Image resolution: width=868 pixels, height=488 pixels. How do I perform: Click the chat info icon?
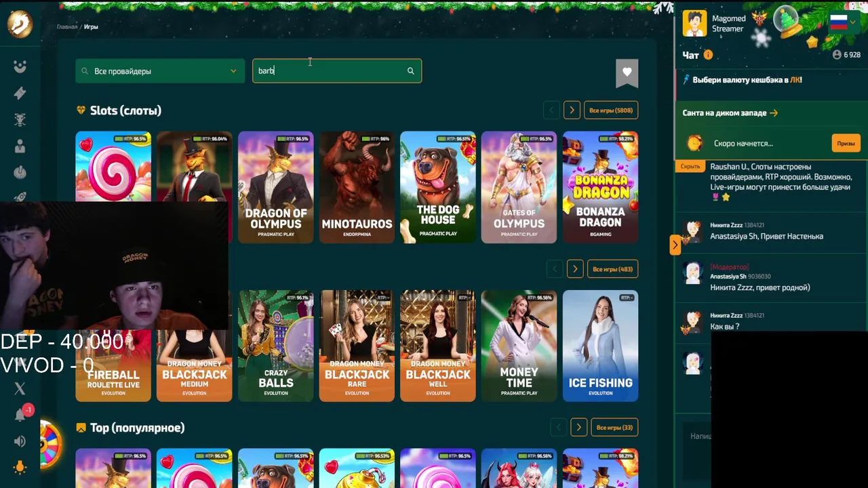pos(708,55)
